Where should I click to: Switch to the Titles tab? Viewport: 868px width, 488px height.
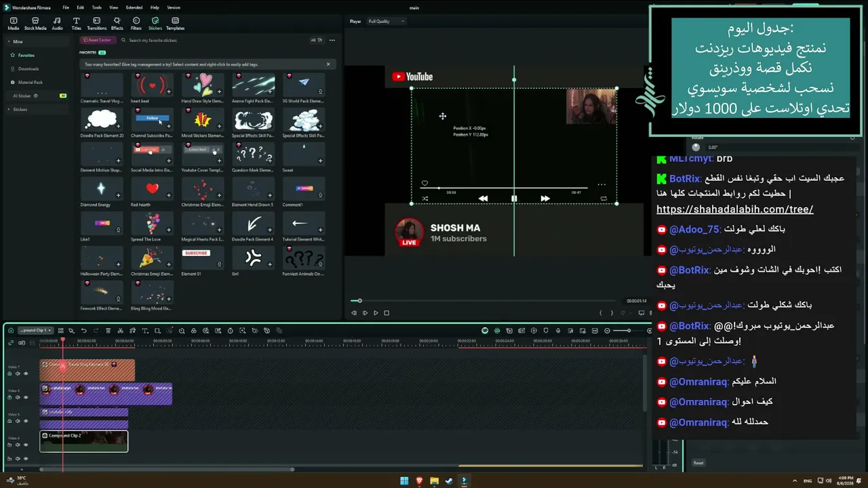tap(76, 24)
